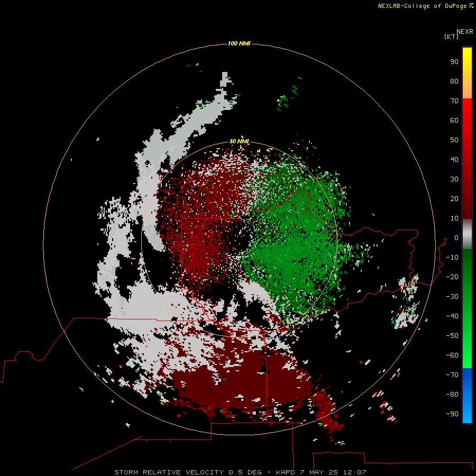Click the 80 value on the velocity scale
This screenshot has width=476, height=476.
(454, 81)
